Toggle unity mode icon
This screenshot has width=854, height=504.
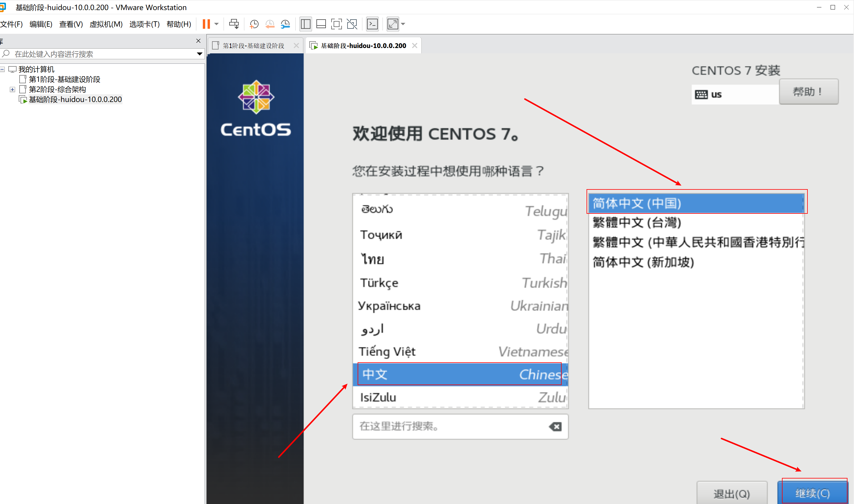point(352,24)
